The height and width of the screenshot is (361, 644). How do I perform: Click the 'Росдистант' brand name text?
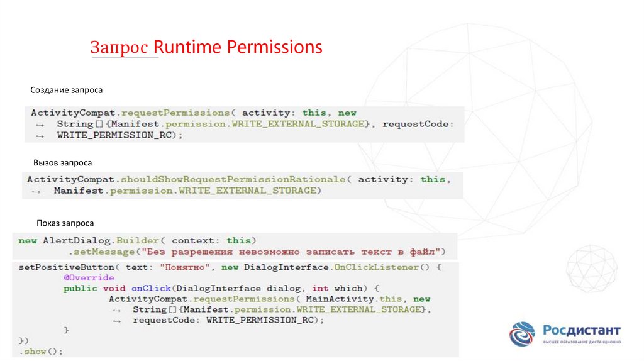(x=582, y=331)
